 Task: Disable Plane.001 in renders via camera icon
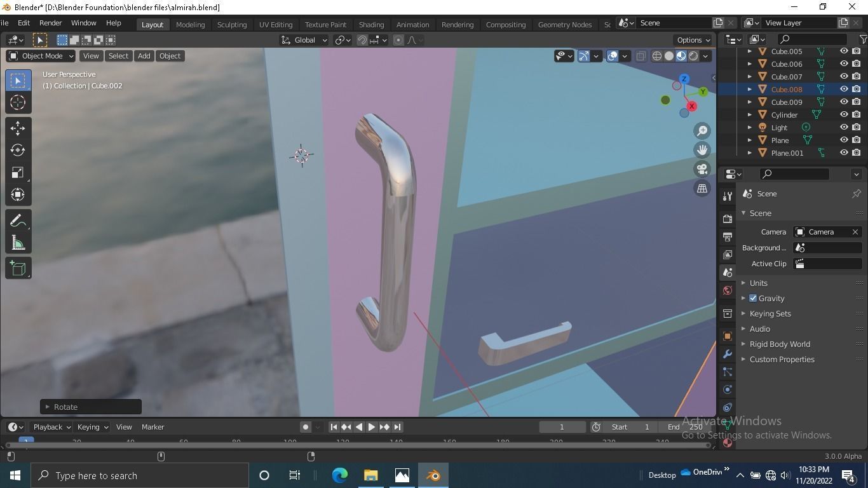[857, 152]
